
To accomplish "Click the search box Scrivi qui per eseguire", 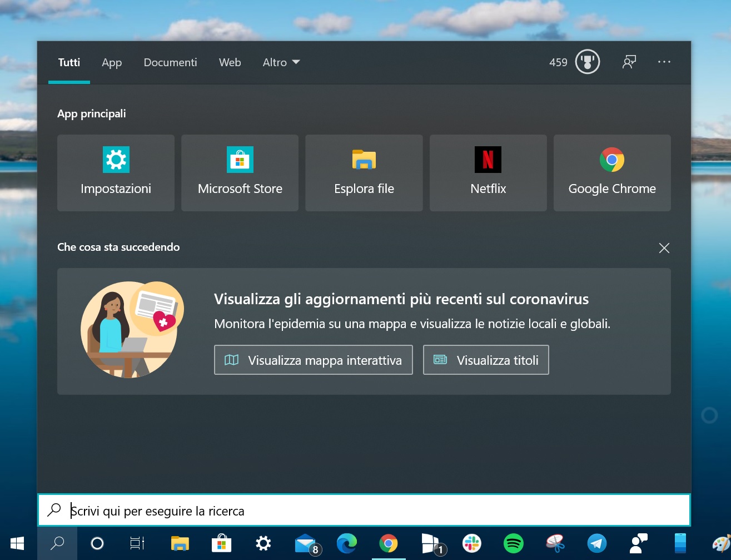I will [364, 511].
